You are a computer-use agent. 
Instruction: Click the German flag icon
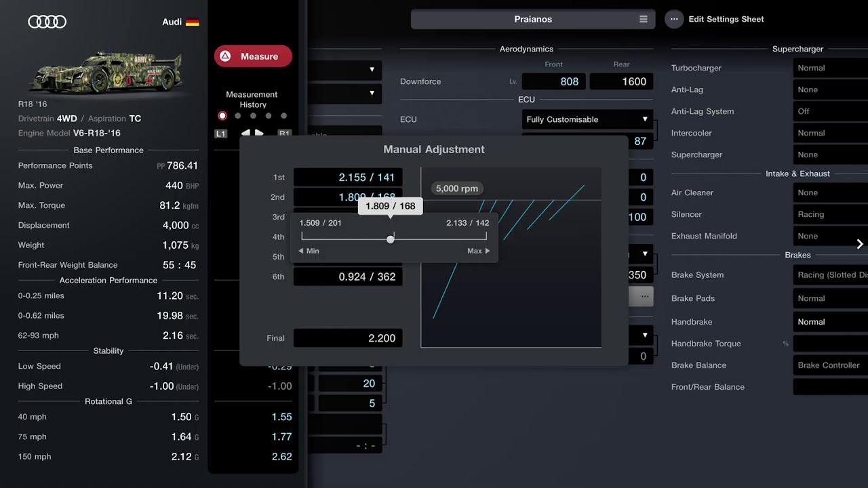[x=193, y=22]
